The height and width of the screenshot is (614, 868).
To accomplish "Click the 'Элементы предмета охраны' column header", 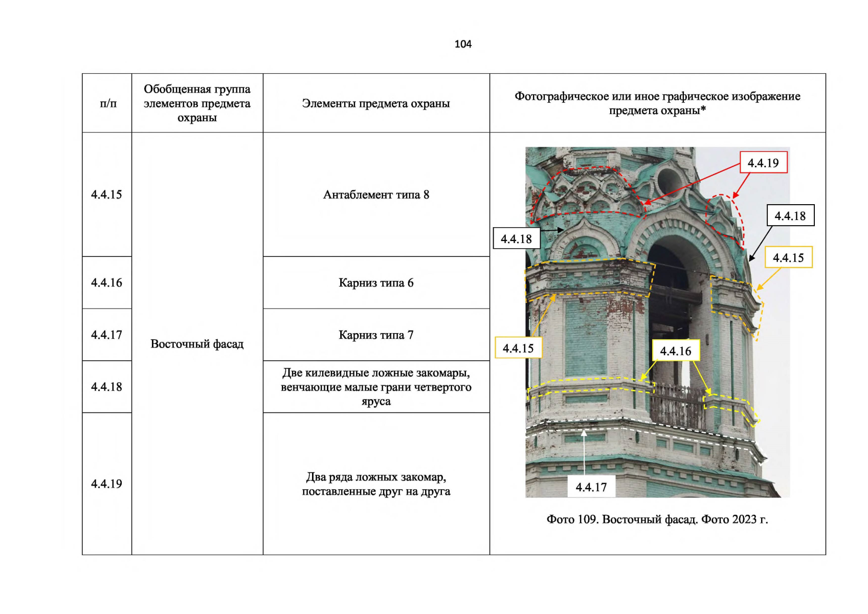I will (376, 103).
